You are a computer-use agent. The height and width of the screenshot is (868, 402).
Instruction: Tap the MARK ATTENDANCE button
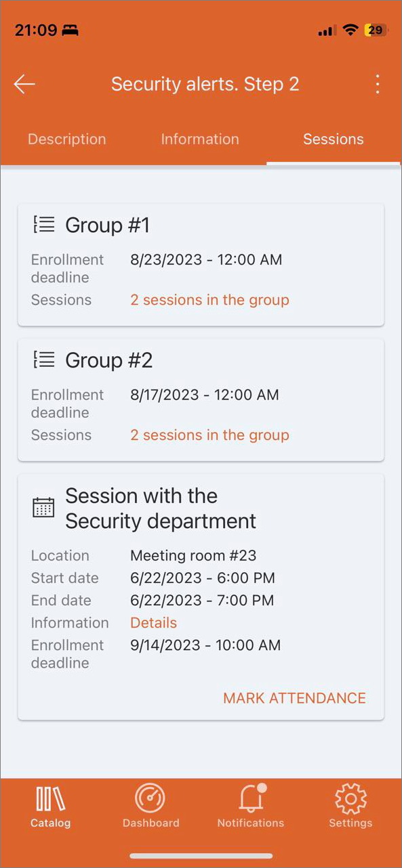click(x=294, y=698)
